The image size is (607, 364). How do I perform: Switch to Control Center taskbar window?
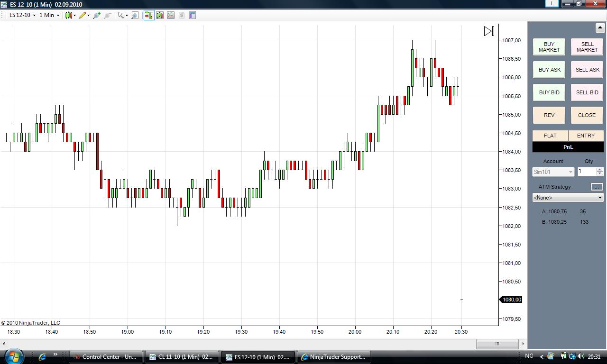[106, 357]
